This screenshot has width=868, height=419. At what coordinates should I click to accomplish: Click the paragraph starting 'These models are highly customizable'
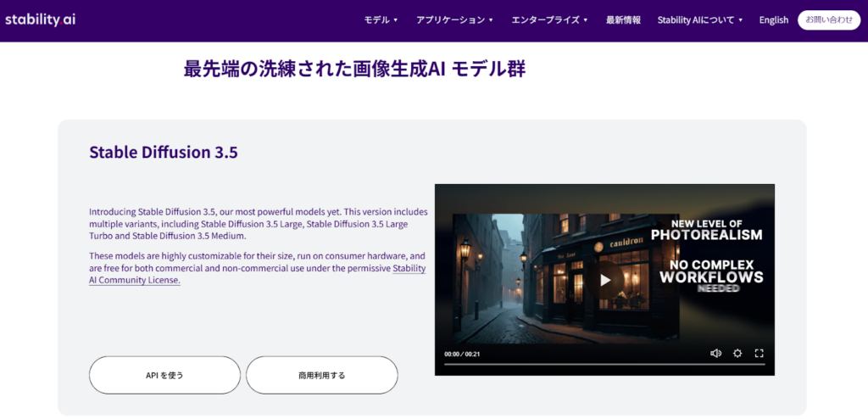(258, 268)
